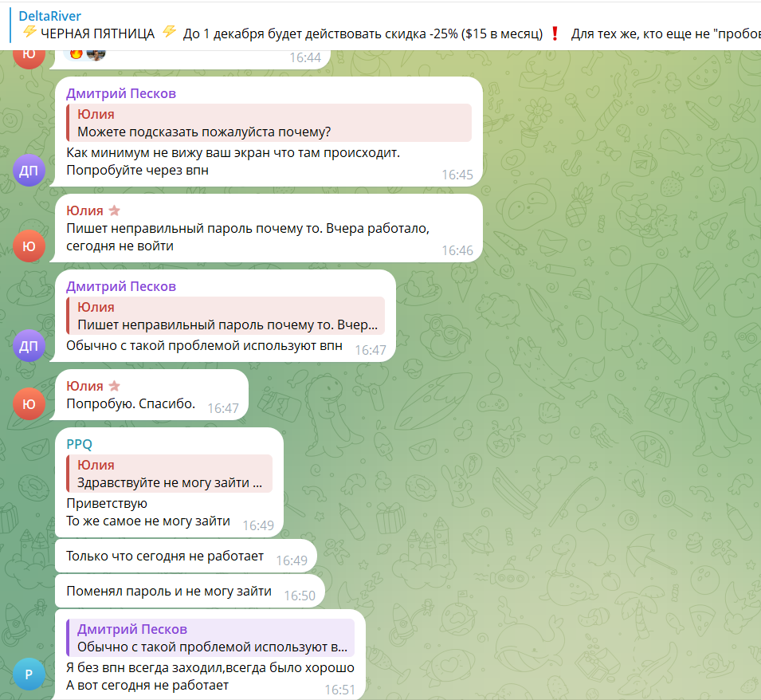Click Дмитрий Песков's avatar beside the 16:45 message
This screenshot has height=700, width=761.
pyautogui.click(x=29, y=171)
